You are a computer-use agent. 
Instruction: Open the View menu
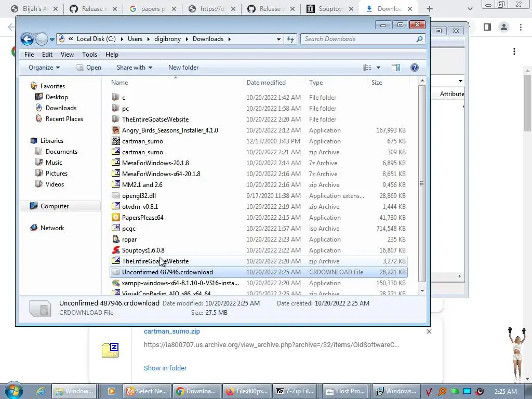67,55
